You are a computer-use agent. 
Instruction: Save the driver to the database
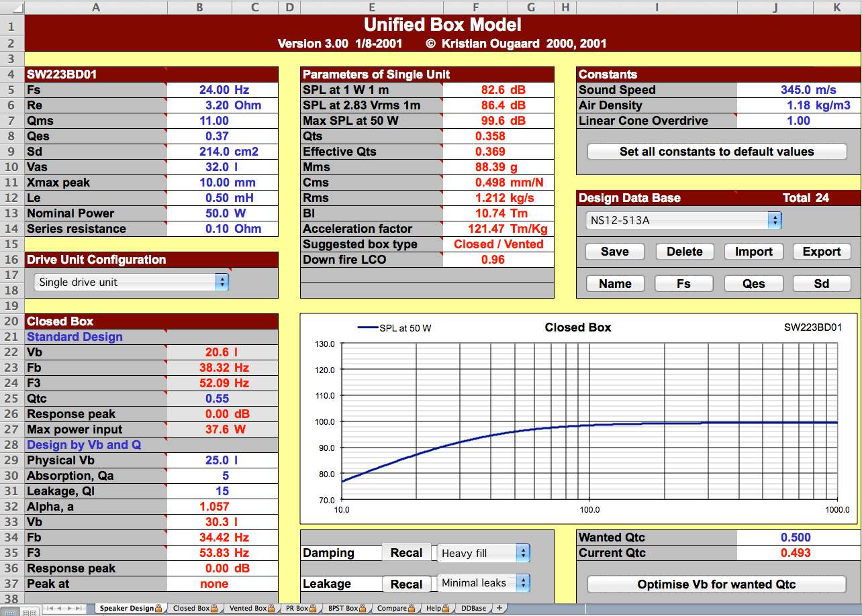tap(615, 252)
